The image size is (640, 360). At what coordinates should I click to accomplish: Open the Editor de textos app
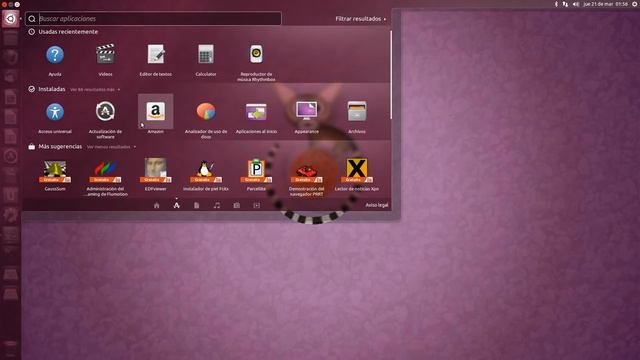156,54
